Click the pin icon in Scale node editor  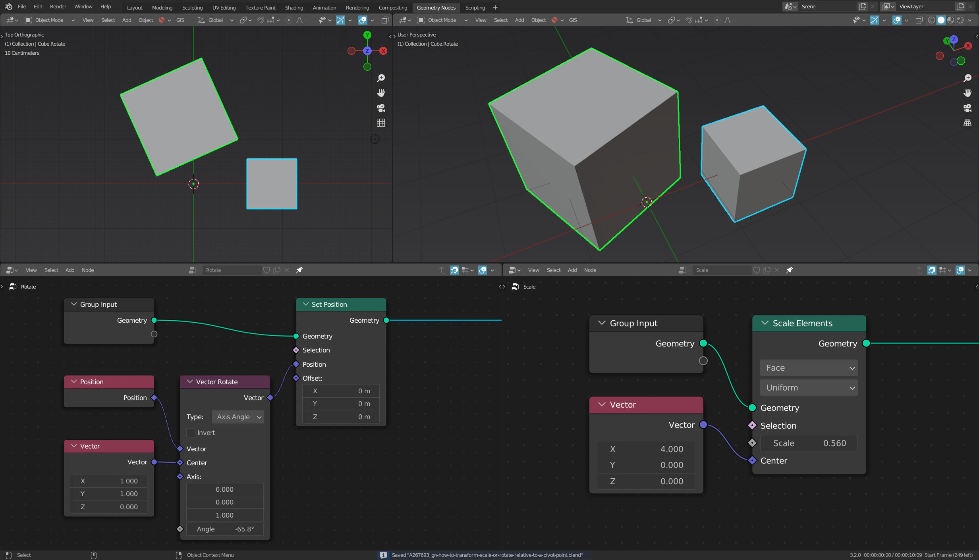[x=790, y=270]
